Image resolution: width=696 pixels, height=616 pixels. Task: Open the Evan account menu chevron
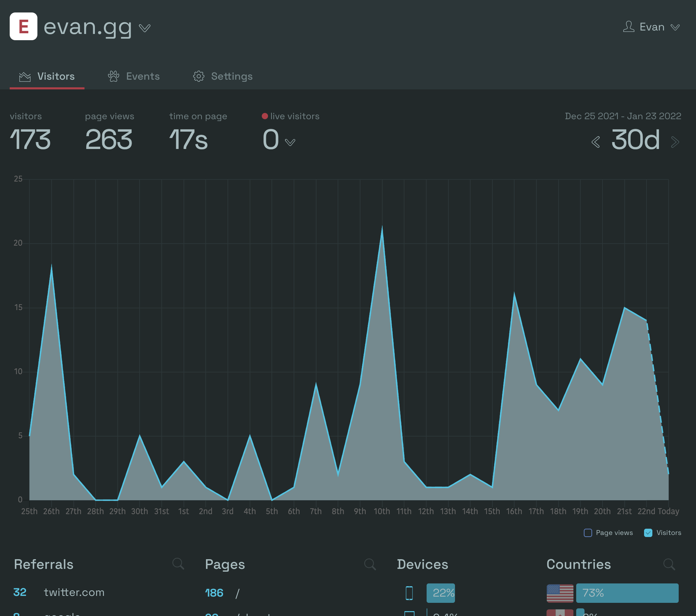[x=675, y=27]
